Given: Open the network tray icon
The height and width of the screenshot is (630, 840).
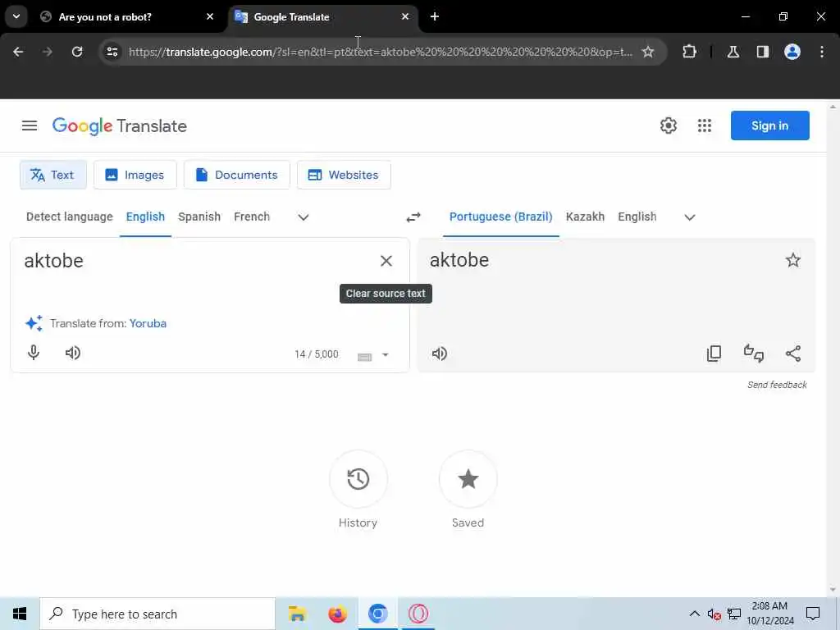Looking at the screenshot, I should pyautogui.click(x=734, y=614).
